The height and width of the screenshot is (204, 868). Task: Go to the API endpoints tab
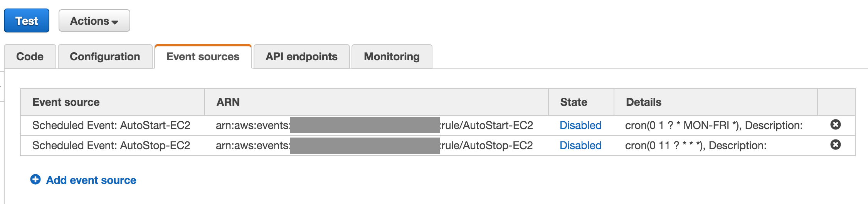coord(302,56)
